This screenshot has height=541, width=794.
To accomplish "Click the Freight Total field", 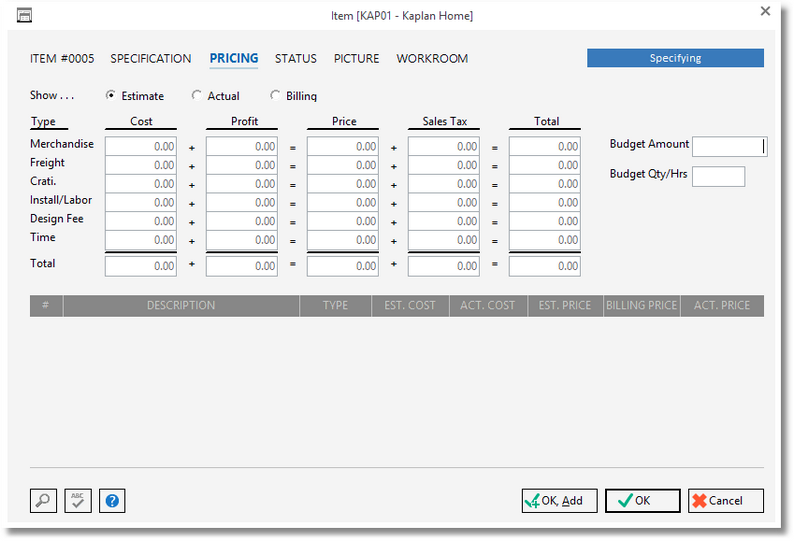I will (x=545, y=165).
